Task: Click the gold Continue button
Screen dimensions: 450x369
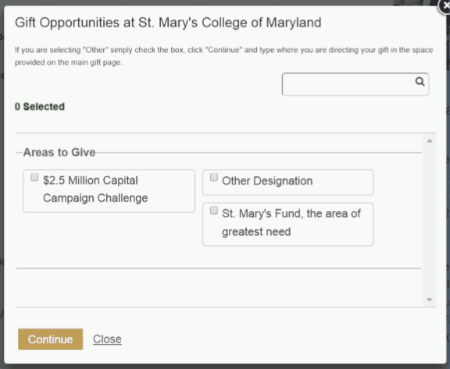Action: (50, 339)
